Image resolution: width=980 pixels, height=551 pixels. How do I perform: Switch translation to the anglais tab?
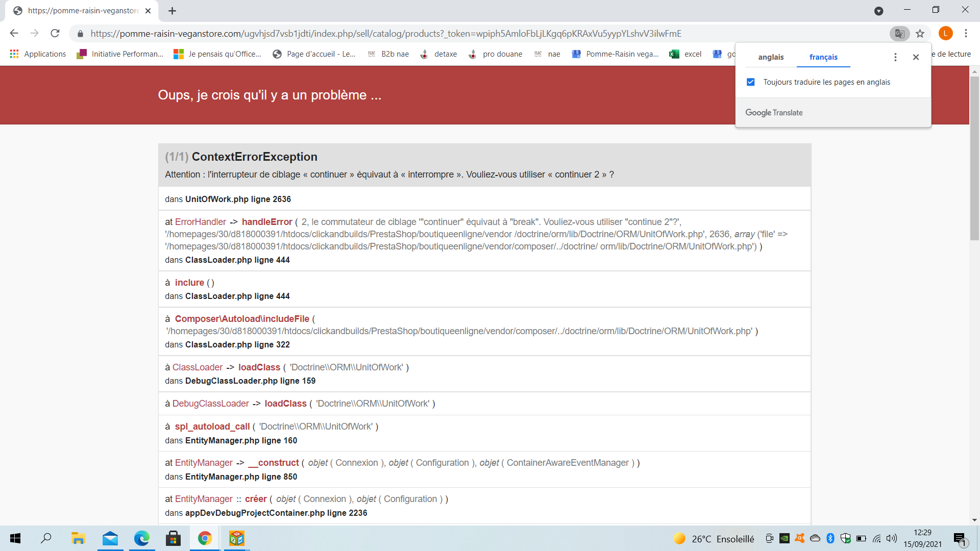pos(771,57)
